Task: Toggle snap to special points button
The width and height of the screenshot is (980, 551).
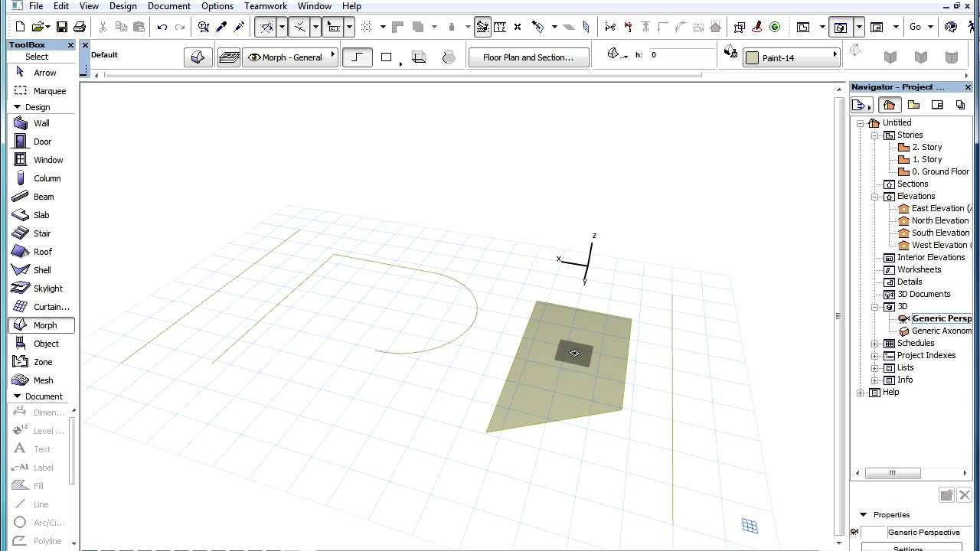Action: click(299, 27)
